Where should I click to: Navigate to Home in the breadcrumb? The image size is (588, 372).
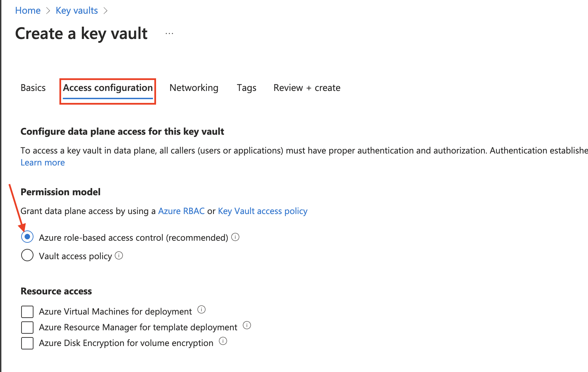(28, 11)
